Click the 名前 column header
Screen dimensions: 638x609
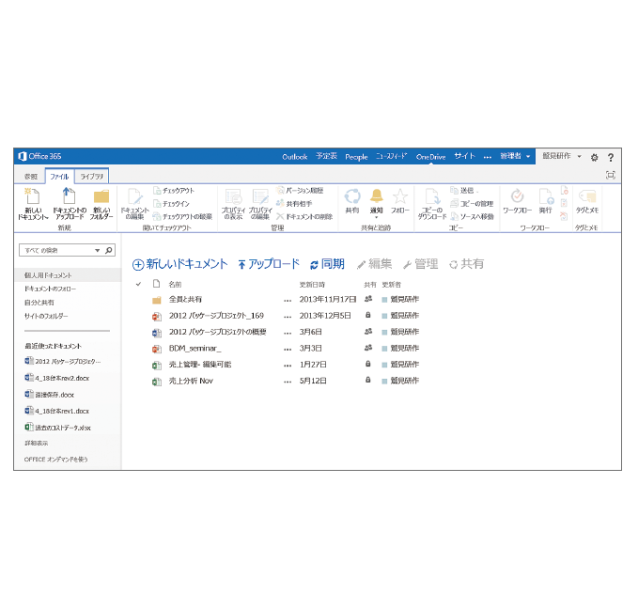[x=175, y=284]
